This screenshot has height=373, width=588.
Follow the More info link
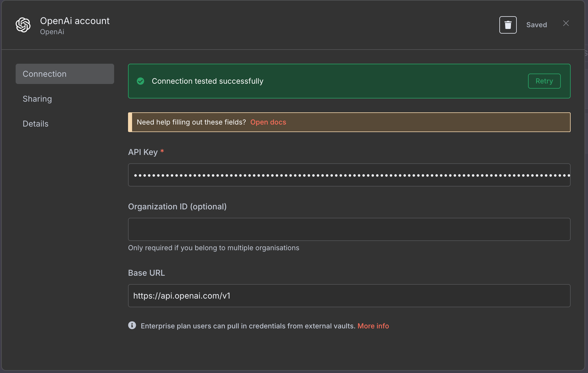pyautogui.click(x=373, y=326)
